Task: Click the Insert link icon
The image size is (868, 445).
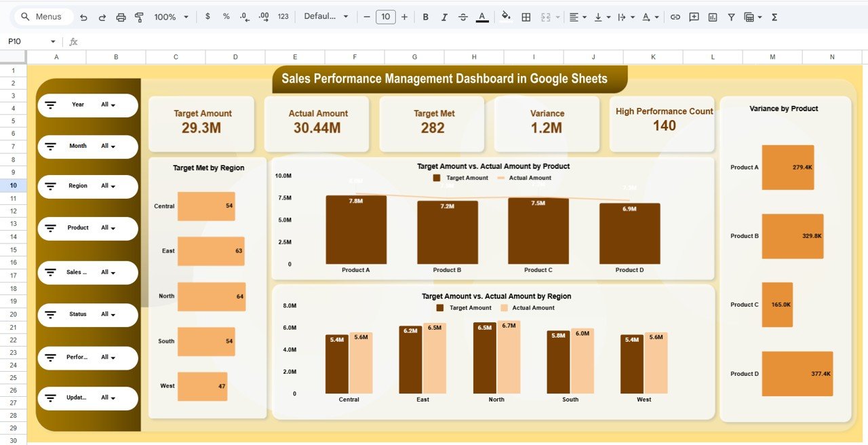Action: (x=675, y=17)
